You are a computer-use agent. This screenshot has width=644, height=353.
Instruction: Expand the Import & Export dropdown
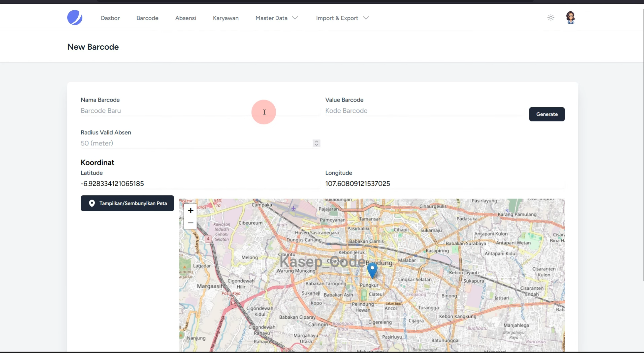(x=342, y=18)
